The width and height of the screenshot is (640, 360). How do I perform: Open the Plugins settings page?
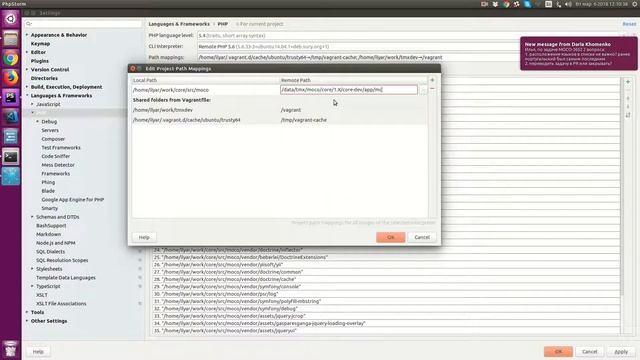click(x=40, y=61)
